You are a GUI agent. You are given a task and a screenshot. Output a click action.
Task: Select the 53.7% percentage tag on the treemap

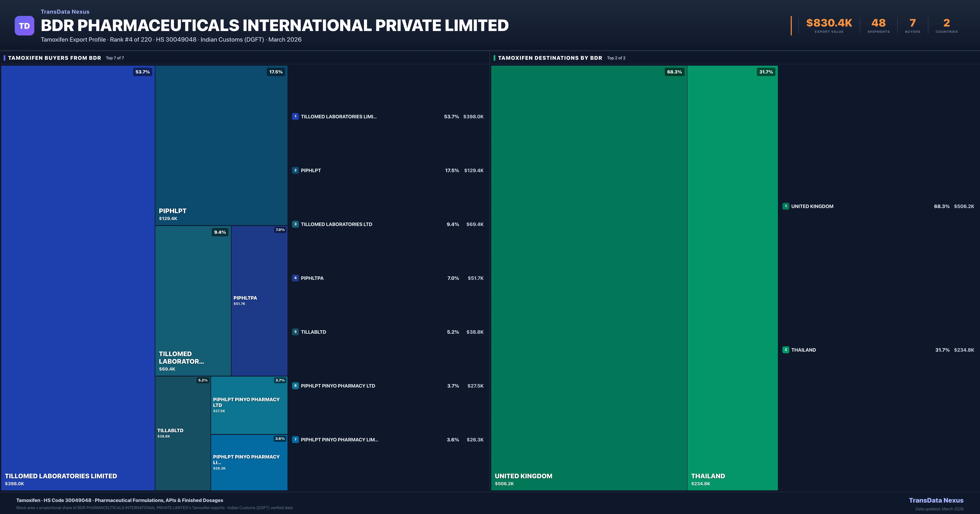(x=142, y=72)
